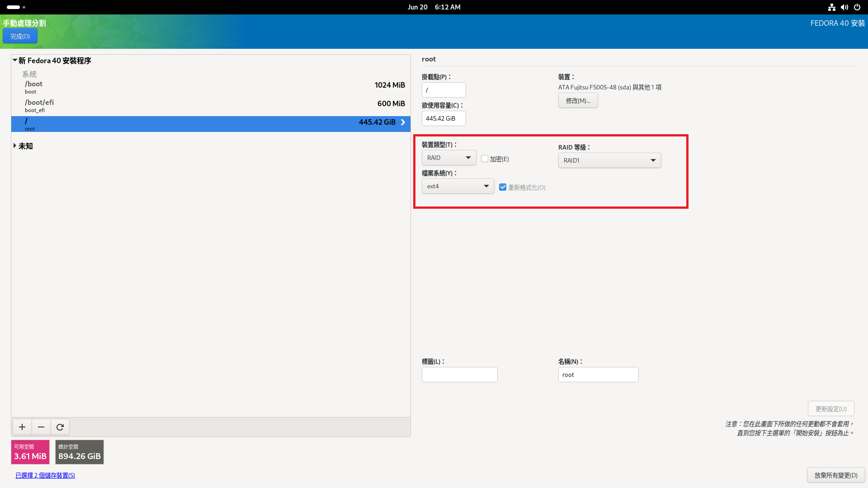Open the Jun 20 6:12 AM clock menu
Screen dimensions: 868x488
click(434, 7)
